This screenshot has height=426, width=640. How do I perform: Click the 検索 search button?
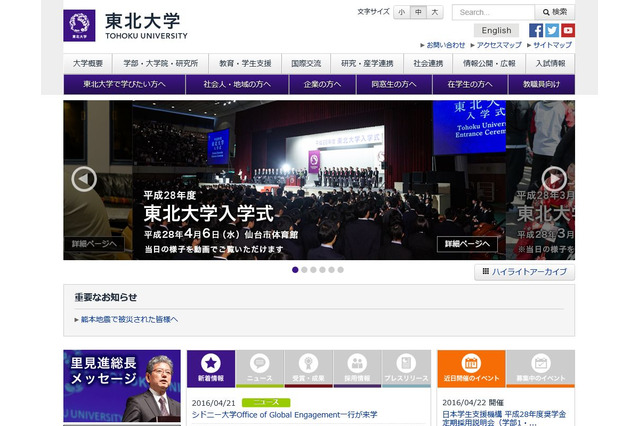tap(555, 12)
